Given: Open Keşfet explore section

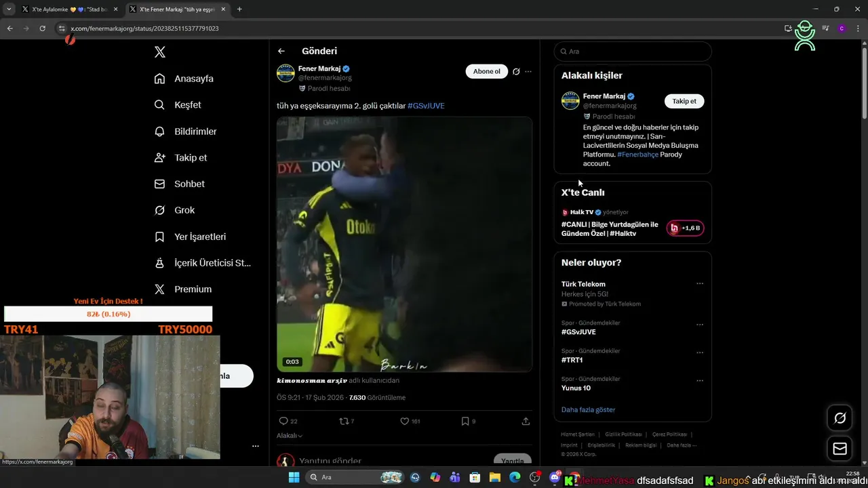Looking at the screenshot, I should pos(178,105).
